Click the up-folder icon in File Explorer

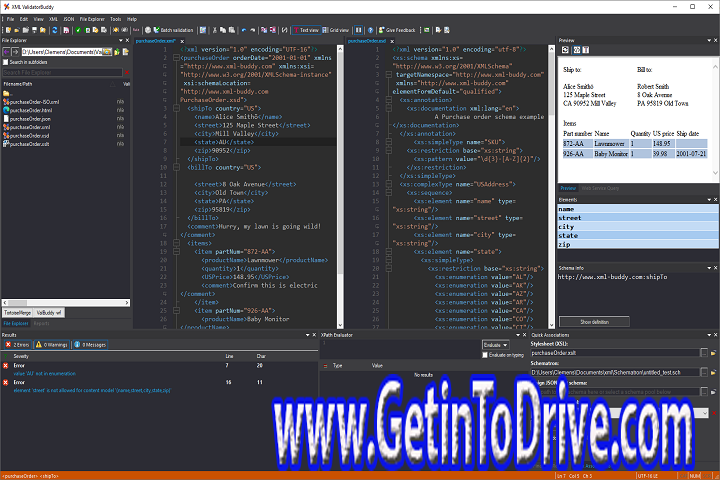[117, 52]
